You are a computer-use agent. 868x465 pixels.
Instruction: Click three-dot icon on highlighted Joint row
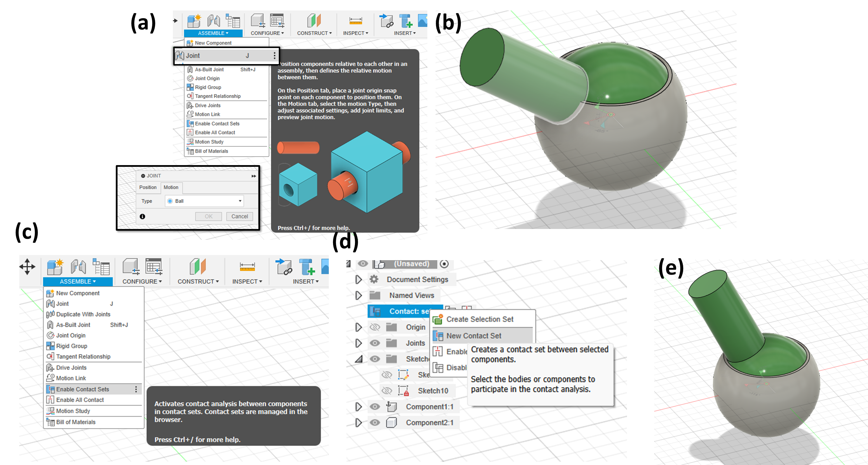click(x=274, y=56)
